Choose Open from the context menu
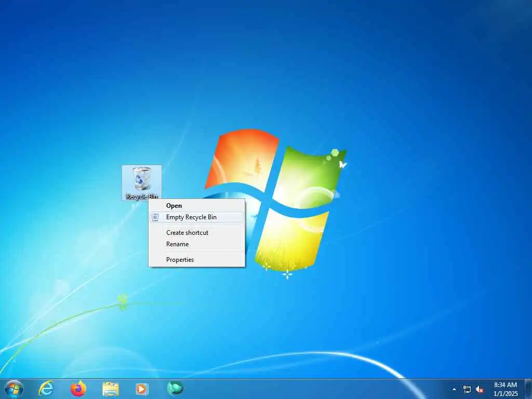 (196, 206)
